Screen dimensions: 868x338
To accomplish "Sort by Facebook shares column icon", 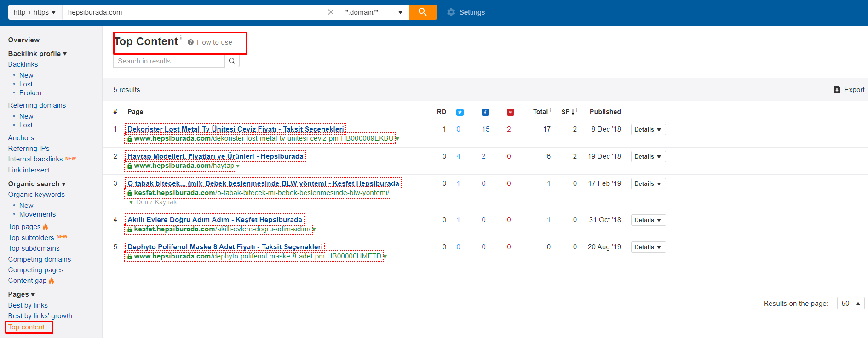I will coord(485,112).
